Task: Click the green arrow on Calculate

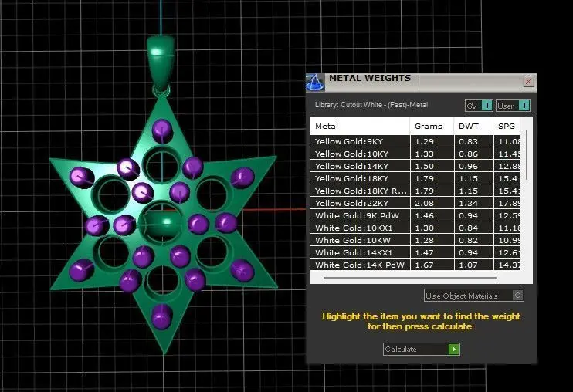Action: coord(453,350)
